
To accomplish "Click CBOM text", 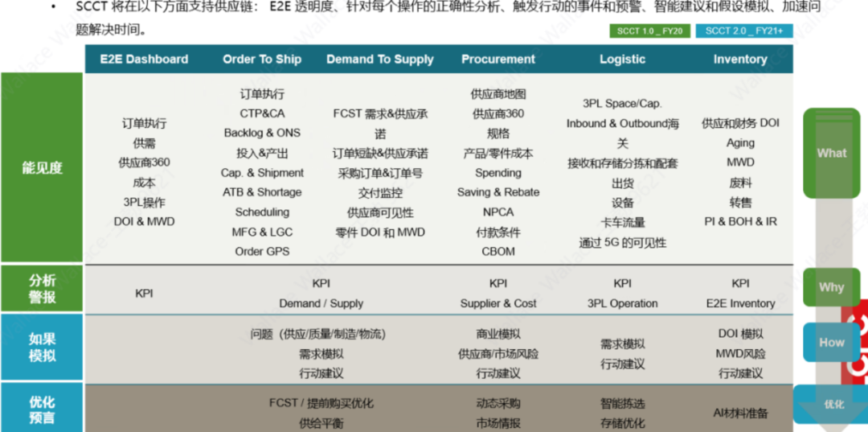I will 498,252.
